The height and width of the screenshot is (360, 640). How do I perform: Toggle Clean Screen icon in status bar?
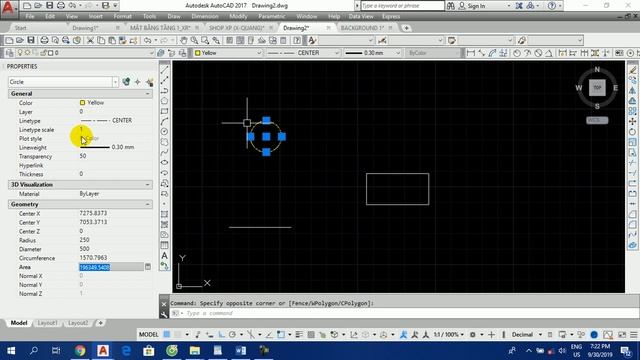tap(622, 334)
